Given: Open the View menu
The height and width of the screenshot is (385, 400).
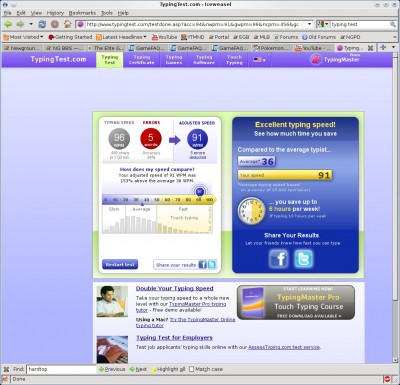Looking at the screenshot, I should tap(36, 13).
